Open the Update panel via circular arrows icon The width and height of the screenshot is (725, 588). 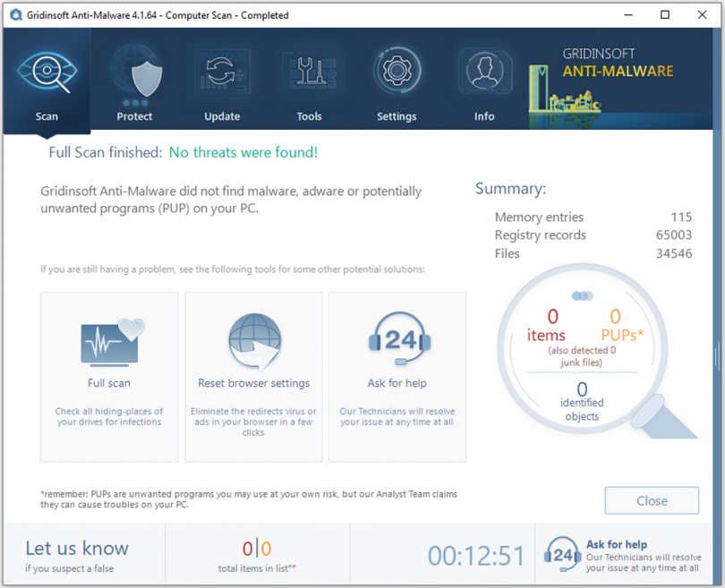(222, 72)
